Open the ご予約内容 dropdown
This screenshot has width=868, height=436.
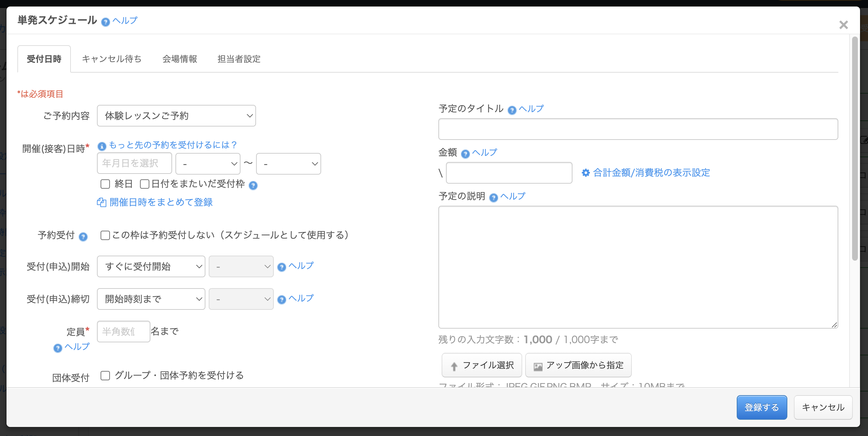click(x=176, y=116)
